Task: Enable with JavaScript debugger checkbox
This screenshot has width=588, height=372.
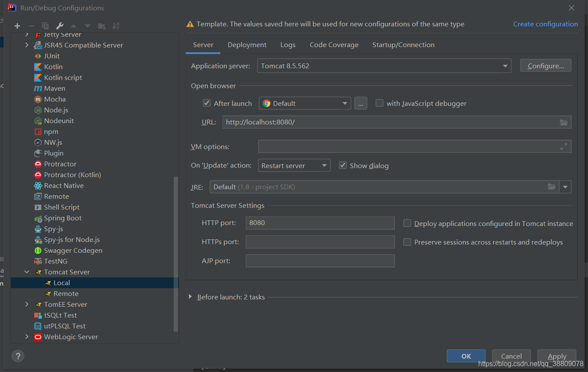Action: tap(379, 103)
